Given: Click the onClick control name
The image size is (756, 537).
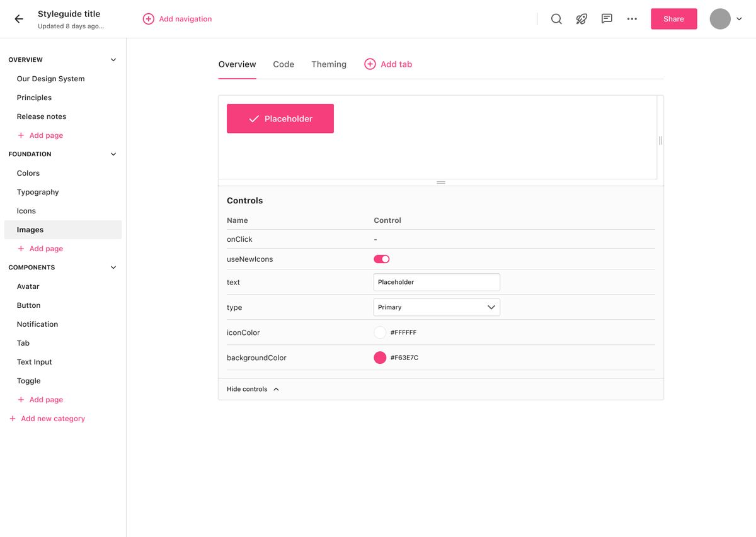Looking at the screenshot, I should [x=239, y=239].
